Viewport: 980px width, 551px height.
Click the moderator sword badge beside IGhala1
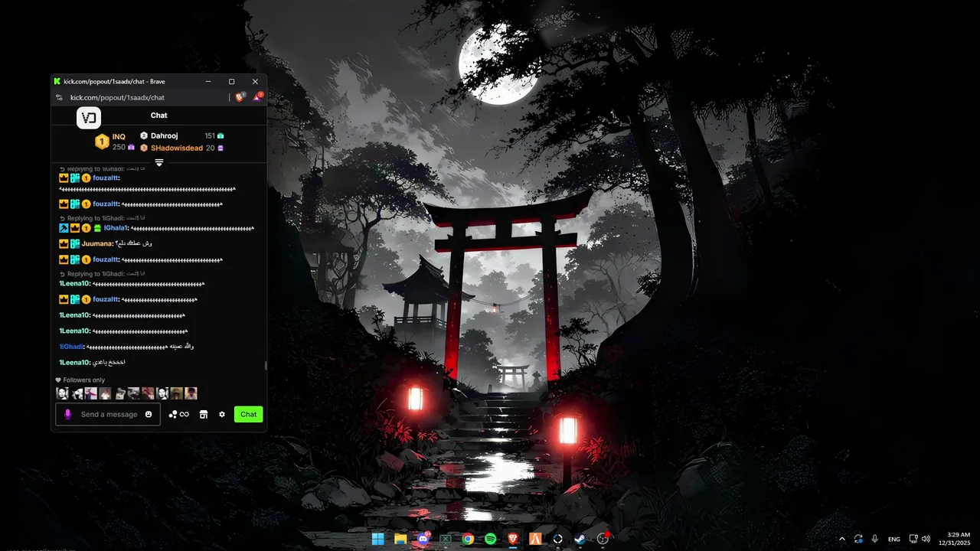point(64,228)
